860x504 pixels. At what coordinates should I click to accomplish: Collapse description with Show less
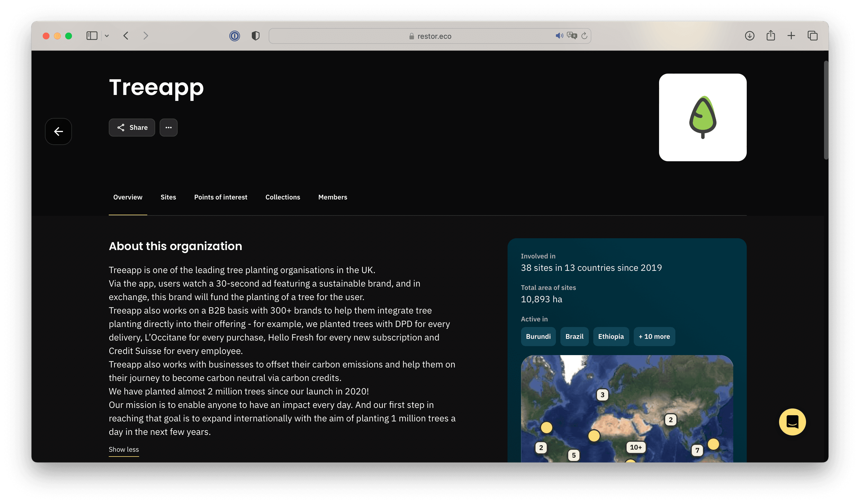(124, 449)
